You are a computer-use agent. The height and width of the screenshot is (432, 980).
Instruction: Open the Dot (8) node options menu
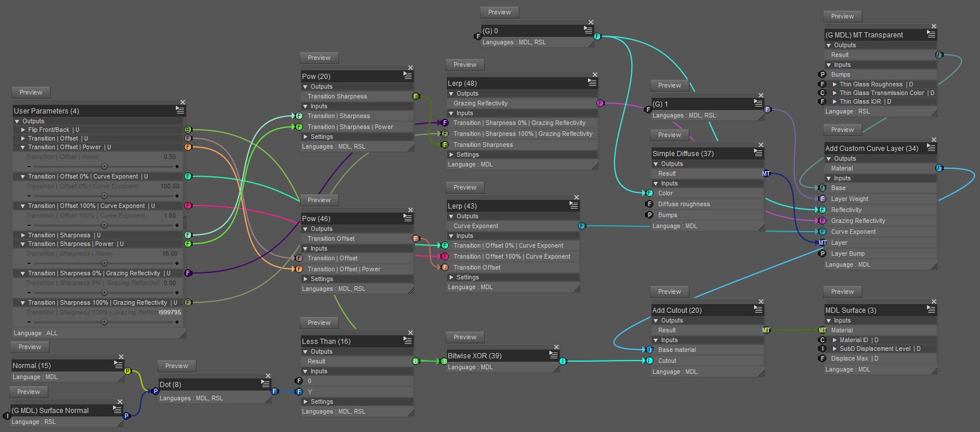click(x=266, y=383)
